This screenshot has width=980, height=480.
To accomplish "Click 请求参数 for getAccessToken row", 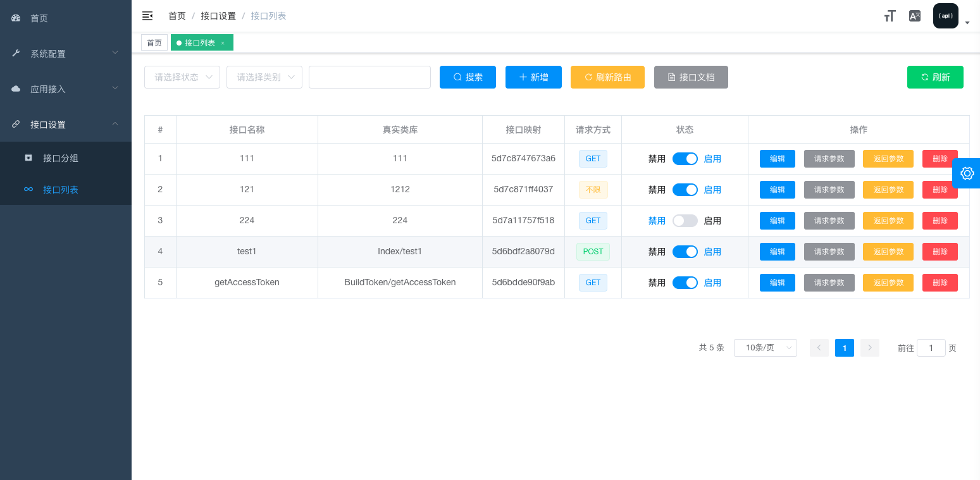I will (829, 283).
